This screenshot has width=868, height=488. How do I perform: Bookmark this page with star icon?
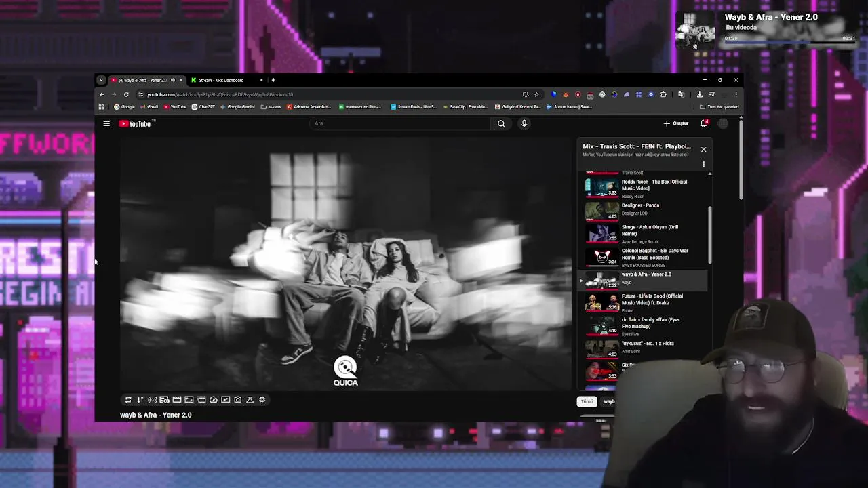pos(536,94)
